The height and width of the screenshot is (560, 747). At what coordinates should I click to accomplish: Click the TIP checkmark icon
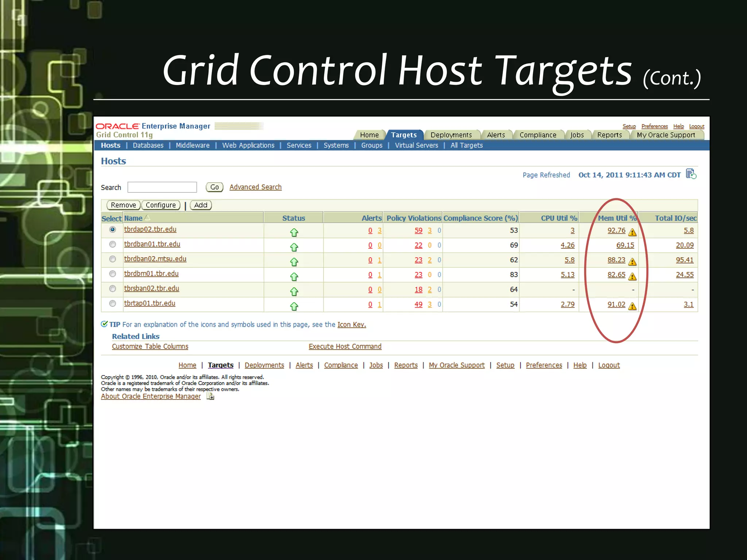pos(104,324)
